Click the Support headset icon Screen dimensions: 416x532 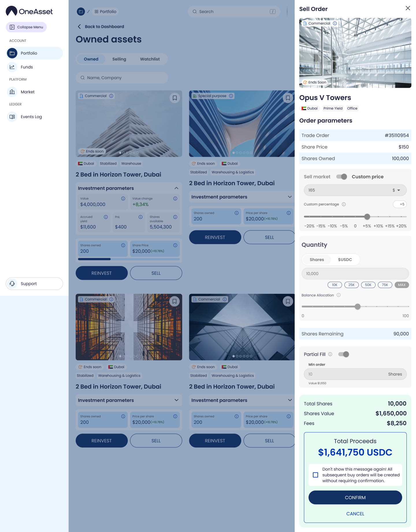[x=12, y=284]
